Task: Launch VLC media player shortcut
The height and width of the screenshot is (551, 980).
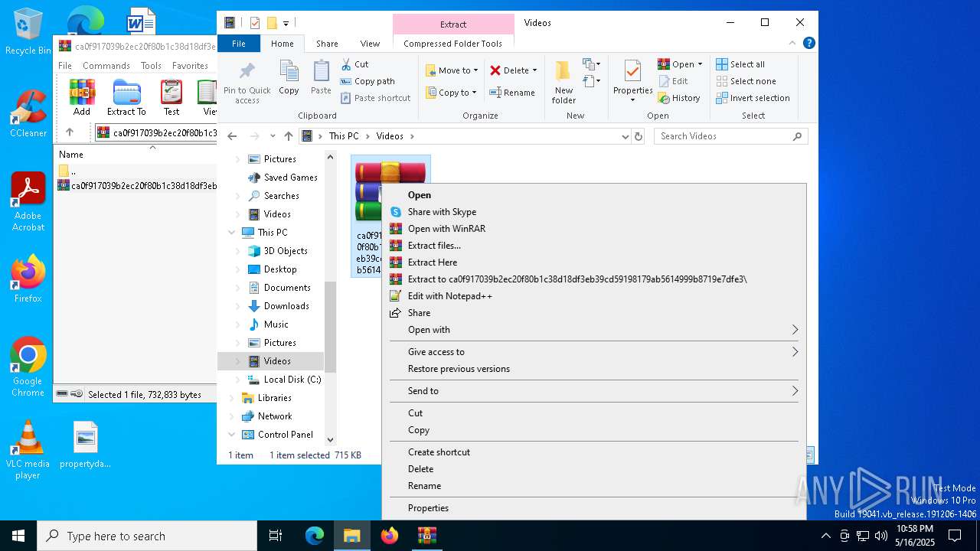Action: 28,450
